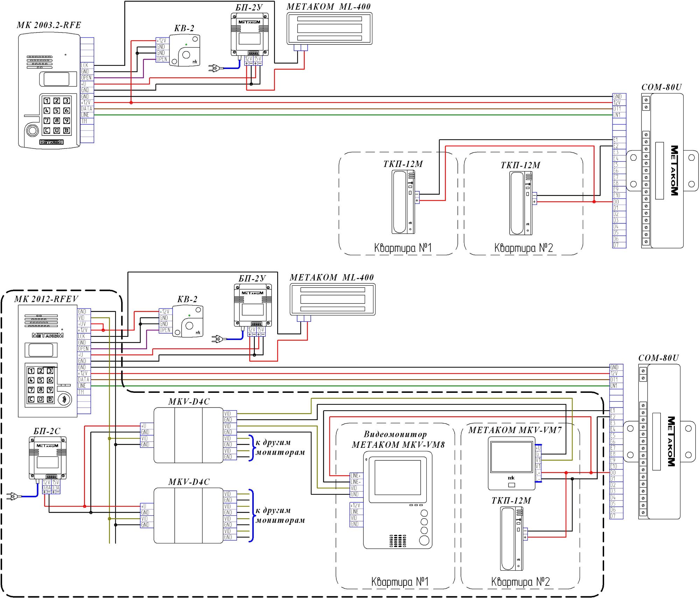Image resolution: width=700 pixels, height=598 pixels.
Task: Select the LINE+ terminal on the MKV-VM8
Action: click(356, 475)
